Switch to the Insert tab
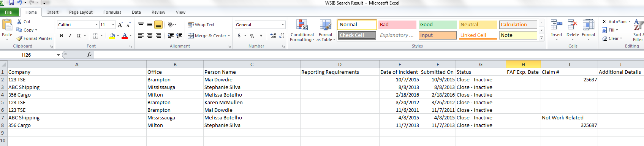The width and height of the screenshot is (644, 146). pos(53,12)
